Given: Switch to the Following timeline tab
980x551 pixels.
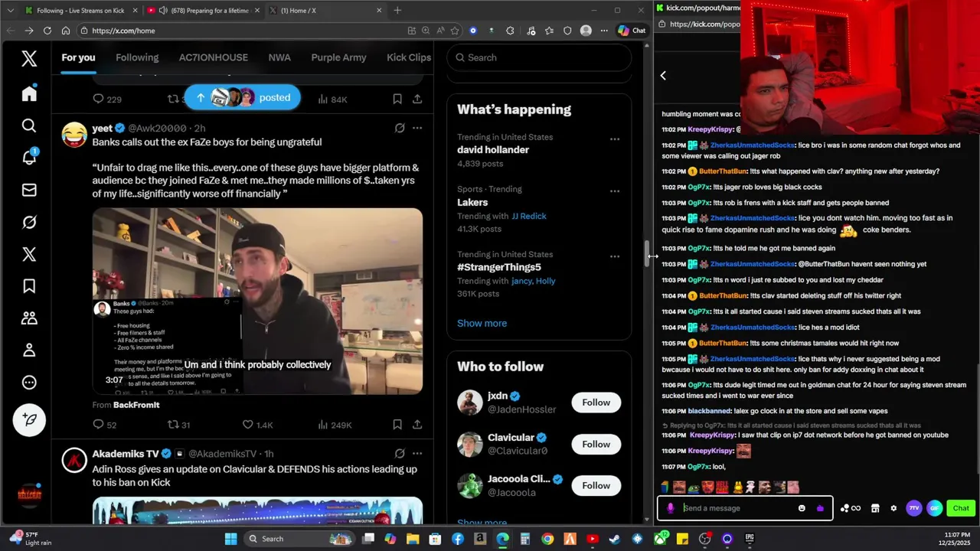Looking at the screenshot, I should pyautogui.click(x=137, y=57).
